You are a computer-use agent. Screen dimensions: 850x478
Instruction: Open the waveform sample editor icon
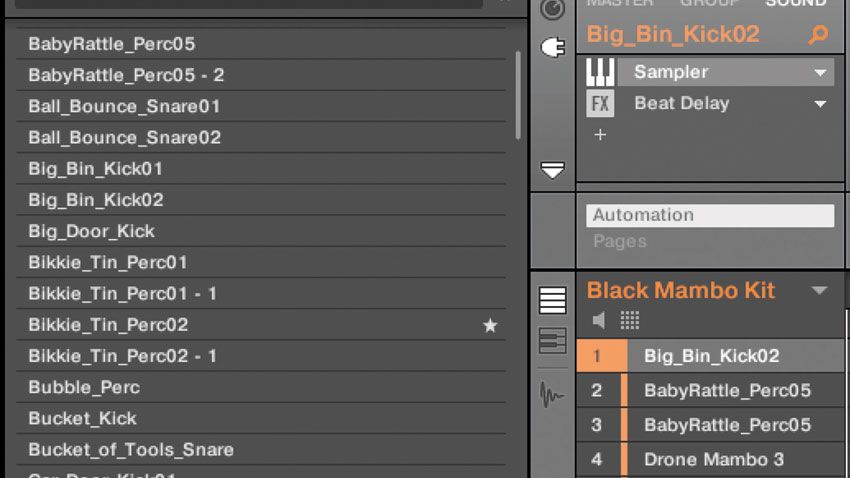(x=552, y=394)
